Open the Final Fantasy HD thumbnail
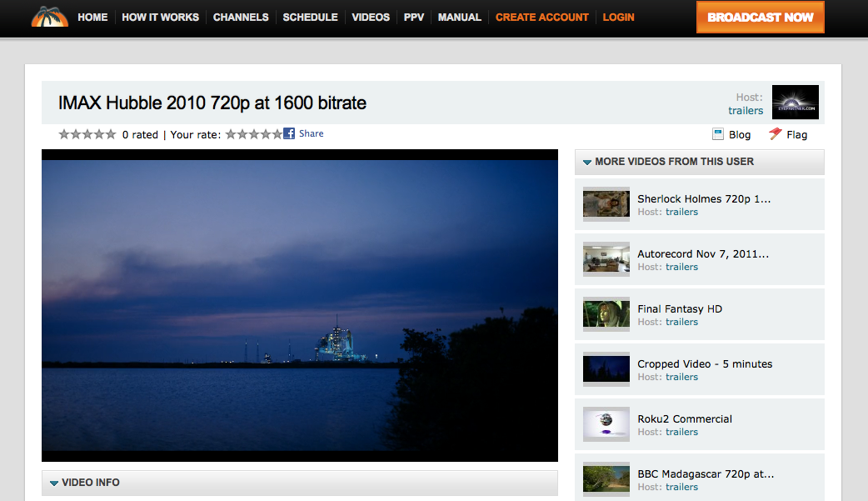The height and width of the screenshot is (501, 868). tap(606, 313)
